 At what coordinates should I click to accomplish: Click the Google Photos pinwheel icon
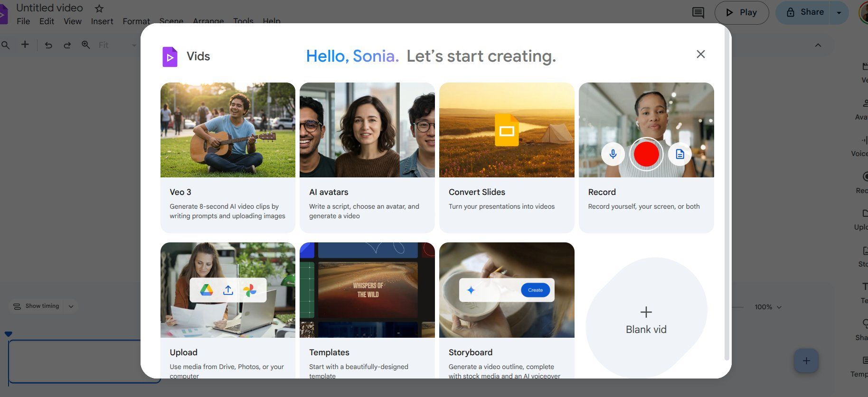point(250,290)
